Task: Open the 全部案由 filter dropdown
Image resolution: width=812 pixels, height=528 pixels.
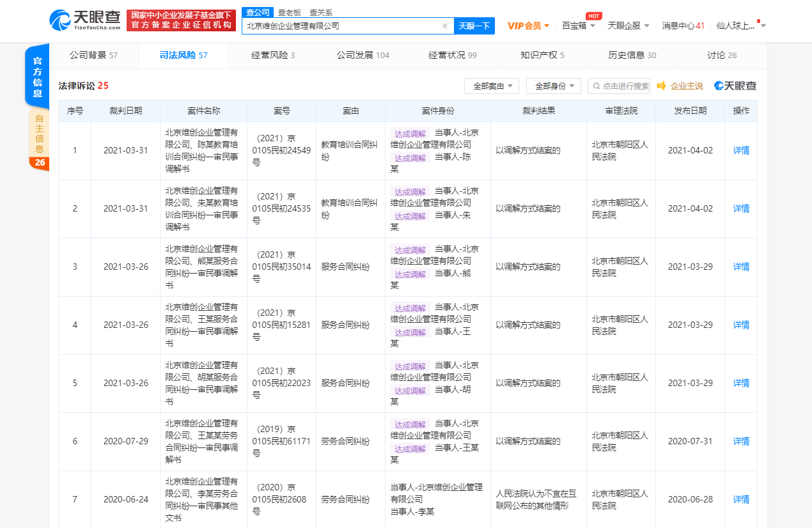Action: pyautogui.click(x=492, y=86)
